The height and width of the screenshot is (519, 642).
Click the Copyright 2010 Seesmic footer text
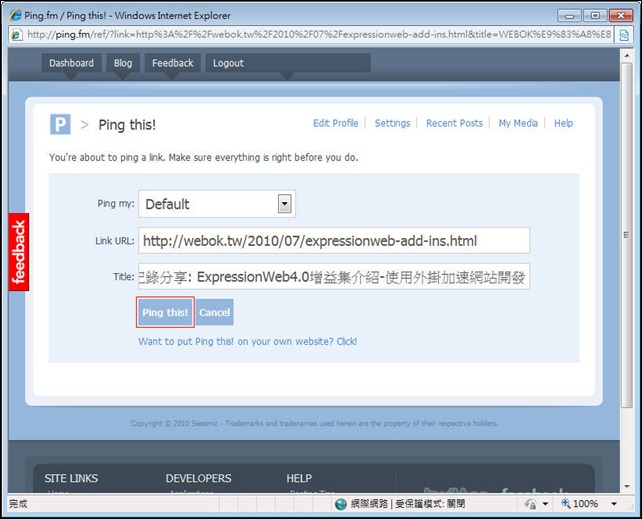click(314, 423)
